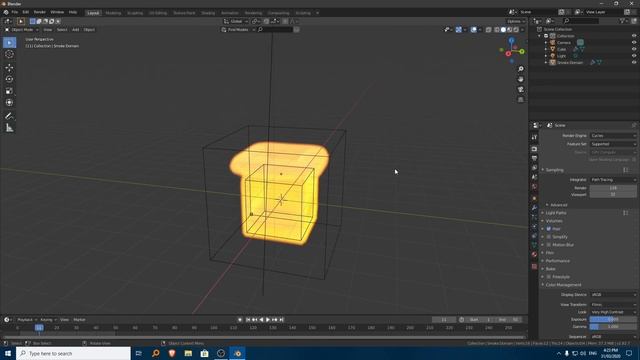This screenshot has height=360, width=640.
Task: Expand the Advanced sampling subpanel
Action: tap(558, 205)
